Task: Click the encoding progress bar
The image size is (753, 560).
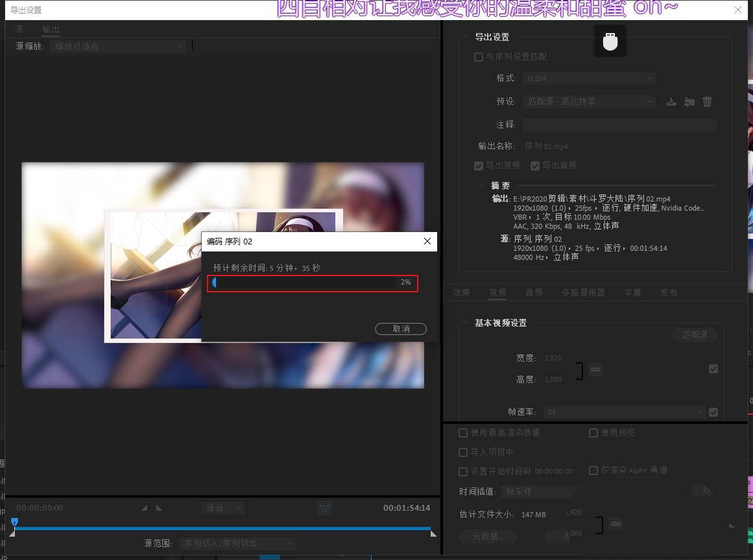Action: point(305,283)
